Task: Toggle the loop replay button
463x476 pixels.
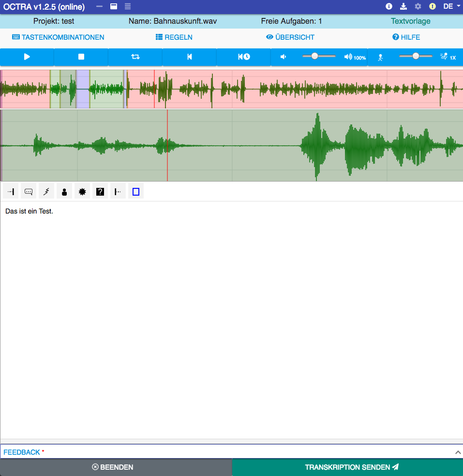Action: coord(135,57)
